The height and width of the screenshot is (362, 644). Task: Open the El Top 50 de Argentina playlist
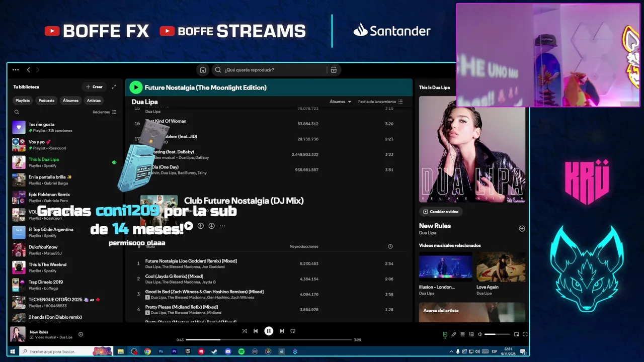(x=64, y=232)
